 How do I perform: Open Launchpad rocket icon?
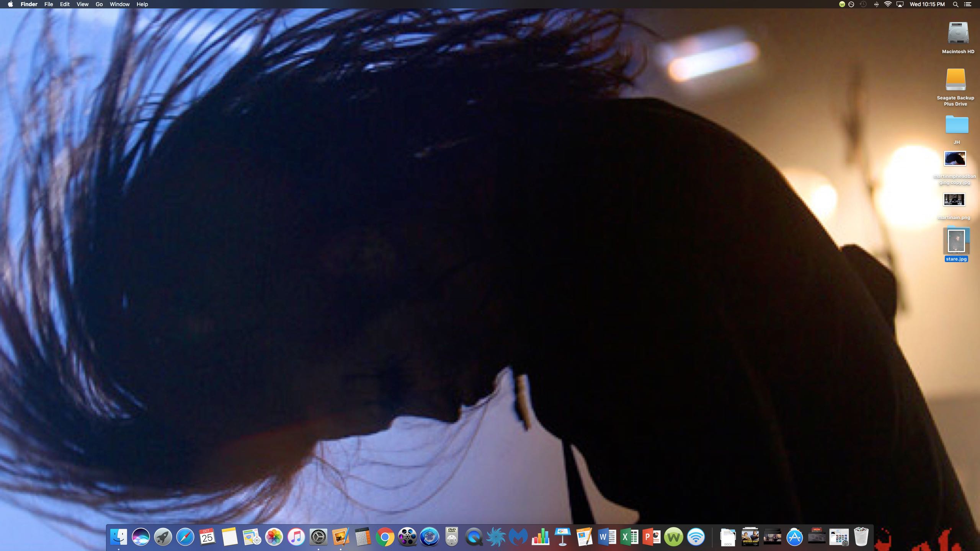pos(163,537)
